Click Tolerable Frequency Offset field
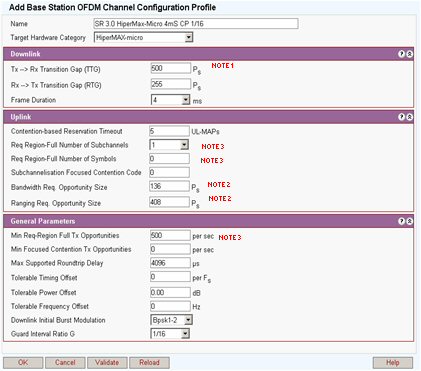The width and height of the screenshot is (421, 371). (x=170, y=306)
